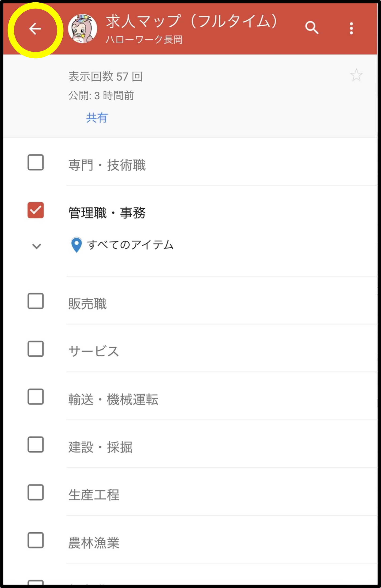Tap the ハローワーク長岡 mascot avatar
This screenshot has width=381, height=588.
82,29
